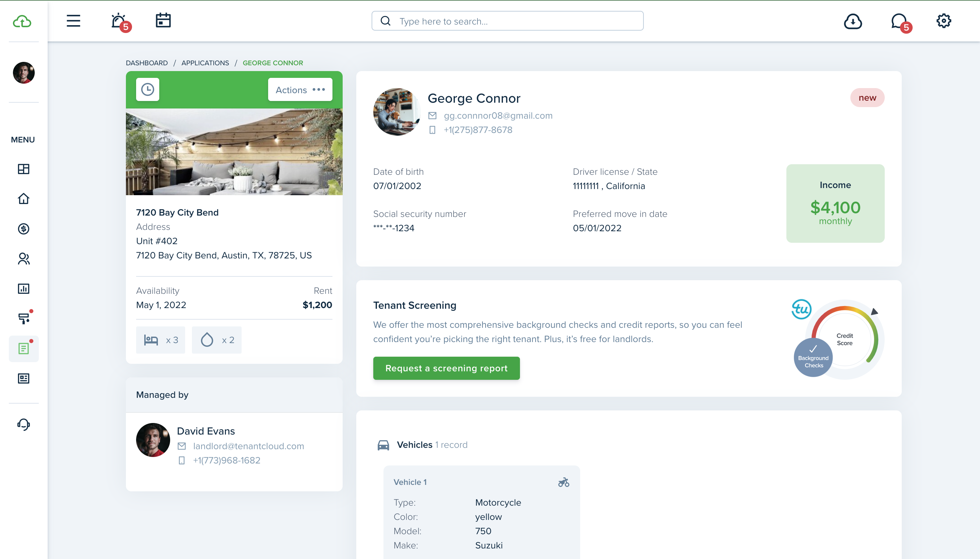This screenshot has height=559, width=980.
Task: Click the property patio photo thumbnail
Action: 234,152
